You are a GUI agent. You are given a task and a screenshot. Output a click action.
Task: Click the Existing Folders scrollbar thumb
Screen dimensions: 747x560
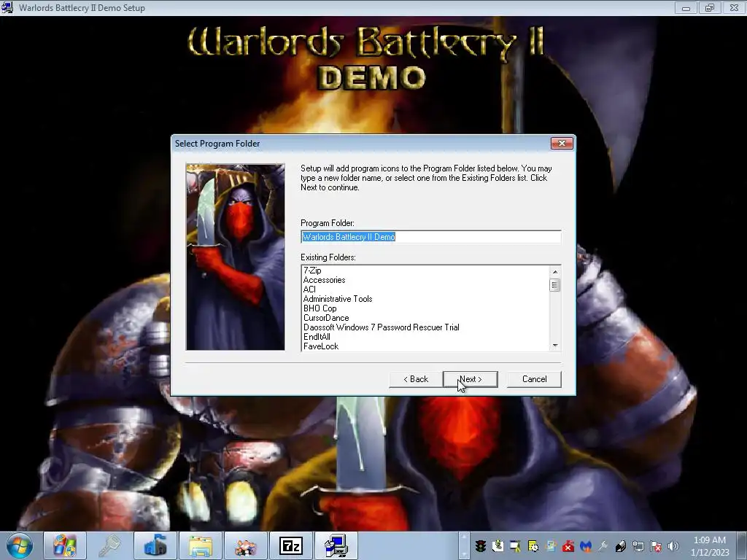[x=554, y=285]
